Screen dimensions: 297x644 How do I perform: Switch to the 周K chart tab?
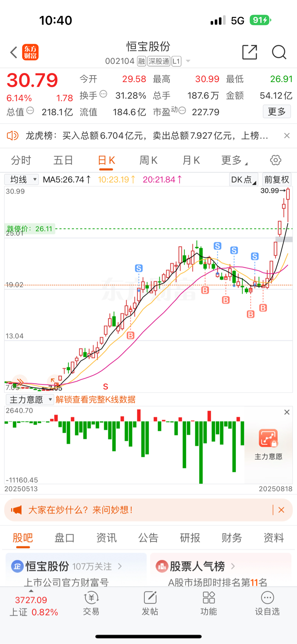click(x=148, y=160)
